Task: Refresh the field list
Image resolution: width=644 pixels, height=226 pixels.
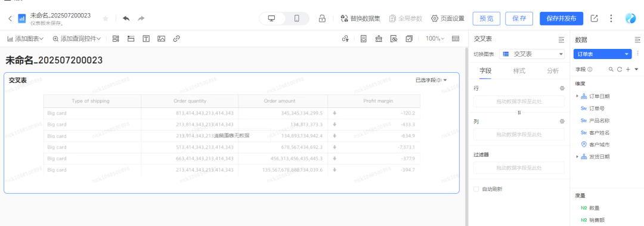Action: (620, 69)
